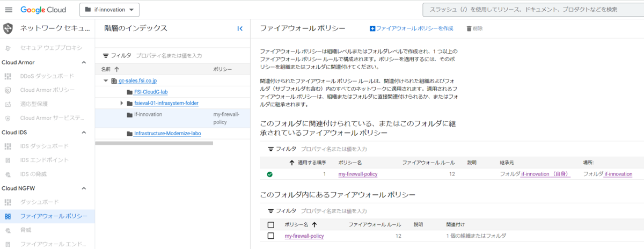Open the IDS ダッシュボード menu item

44,146
